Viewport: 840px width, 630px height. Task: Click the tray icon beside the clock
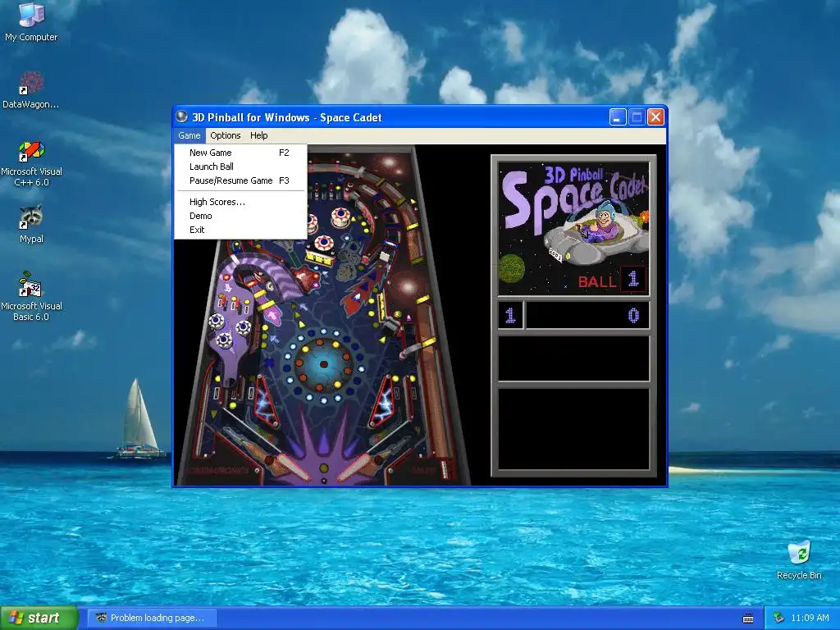coord(778,618)
